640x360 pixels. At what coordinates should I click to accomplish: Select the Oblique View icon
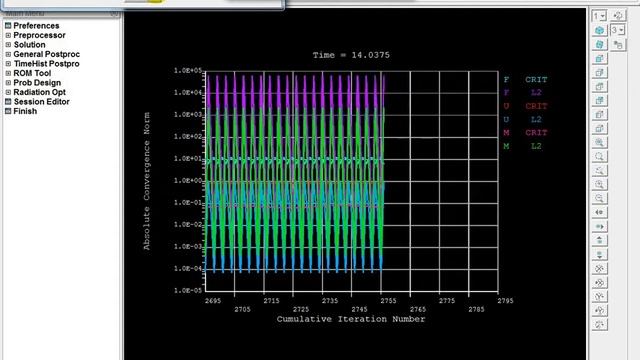tap(599, 44)
